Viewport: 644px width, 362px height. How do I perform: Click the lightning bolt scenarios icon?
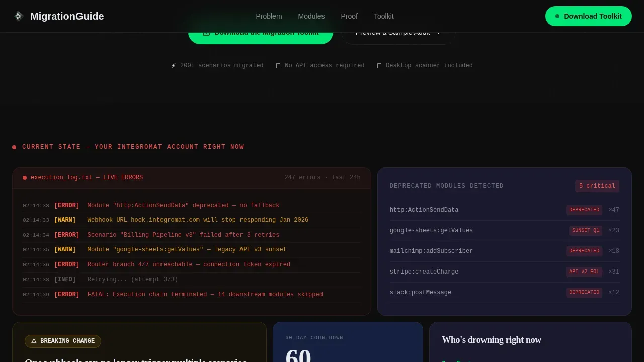(174, 66)
